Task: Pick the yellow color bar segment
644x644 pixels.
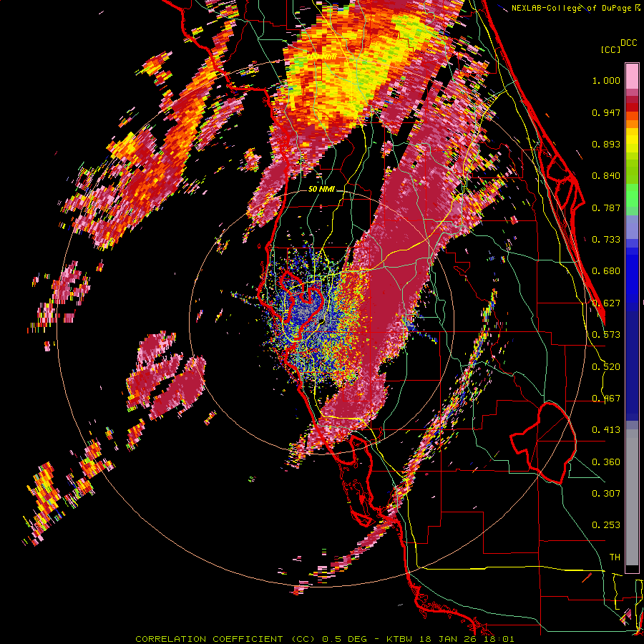Action: coord(632,140)
